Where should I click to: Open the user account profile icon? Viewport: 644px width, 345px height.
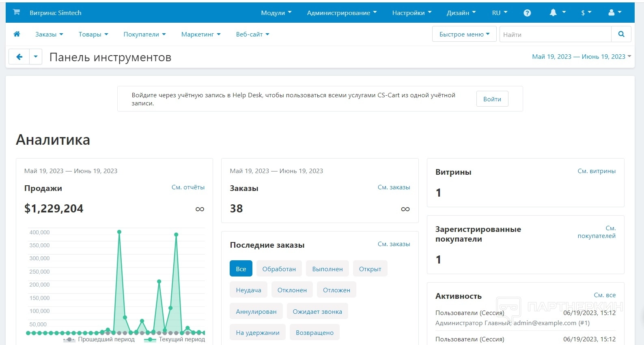click(612, 13)
